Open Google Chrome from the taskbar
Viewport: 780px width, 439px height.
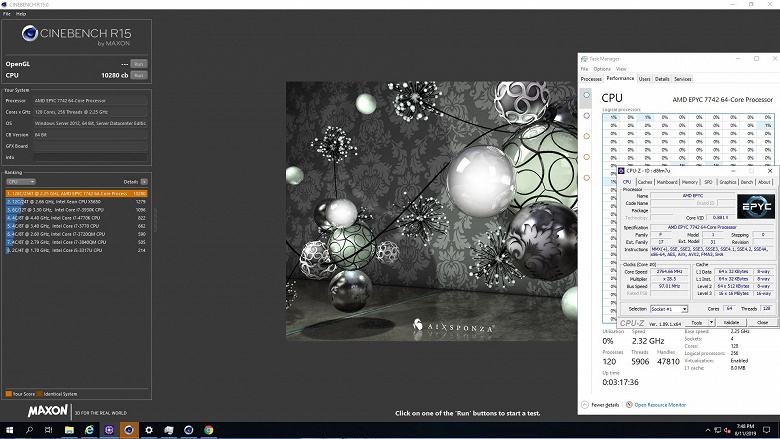click(209, 429)
